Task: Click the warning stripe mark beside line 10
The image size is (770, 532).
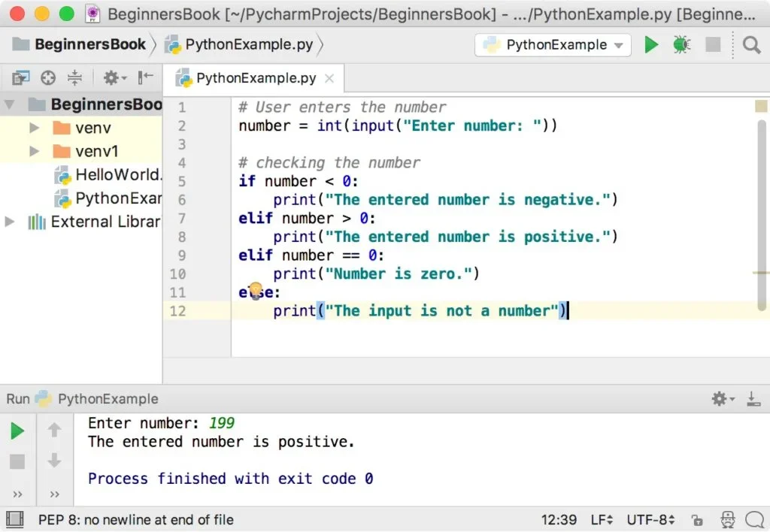Action: point(761,273)
